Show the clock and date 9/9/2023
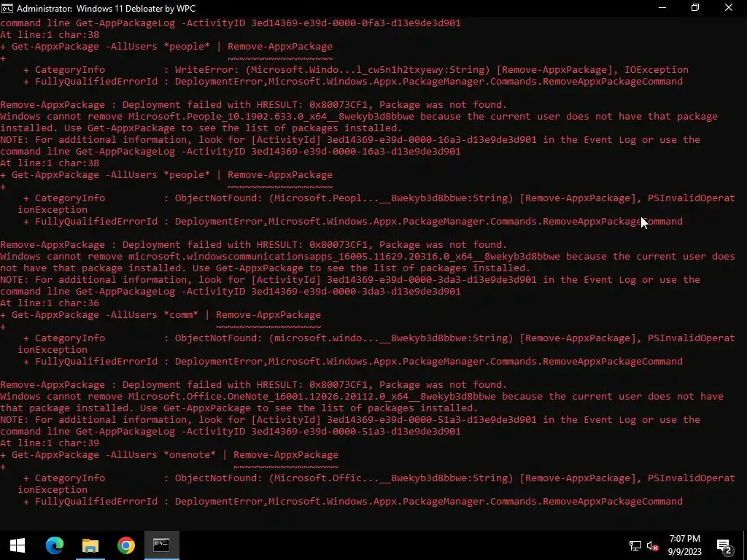Screen dimensions: 747x560 click(x=684, y=545)
